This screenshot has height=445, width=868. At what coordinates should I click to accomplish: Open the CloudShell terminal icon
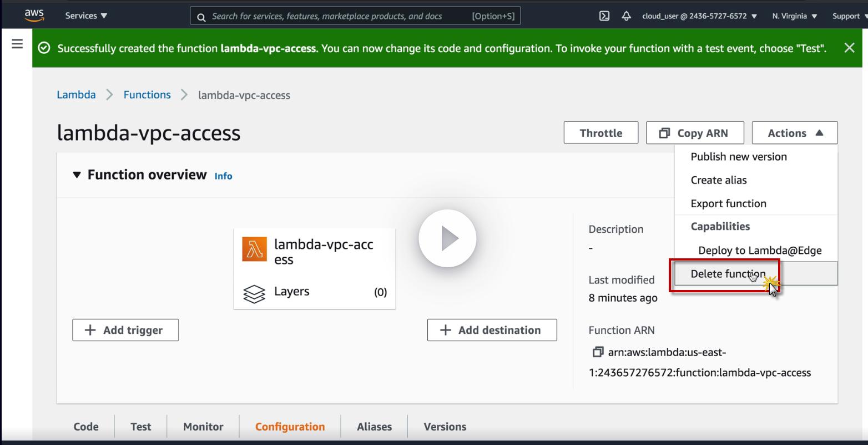pyautogui.click(x=604, y=16)
